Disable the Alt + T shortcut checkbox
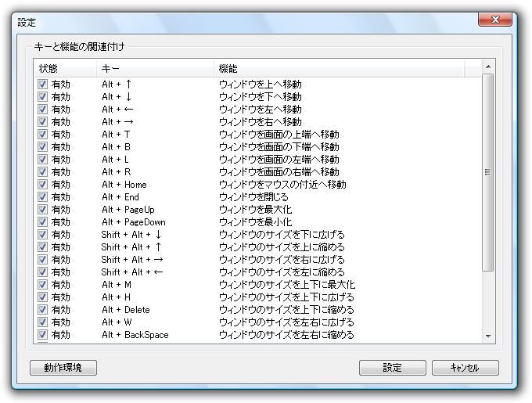This screenshot has width=532, height=403. pos(42,135)
